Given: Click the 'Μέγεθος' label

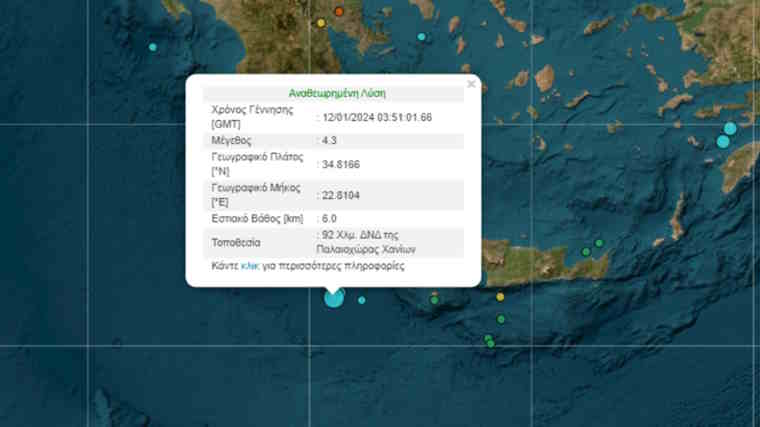Looking at the screenshot, I should (x=231, y=141).
